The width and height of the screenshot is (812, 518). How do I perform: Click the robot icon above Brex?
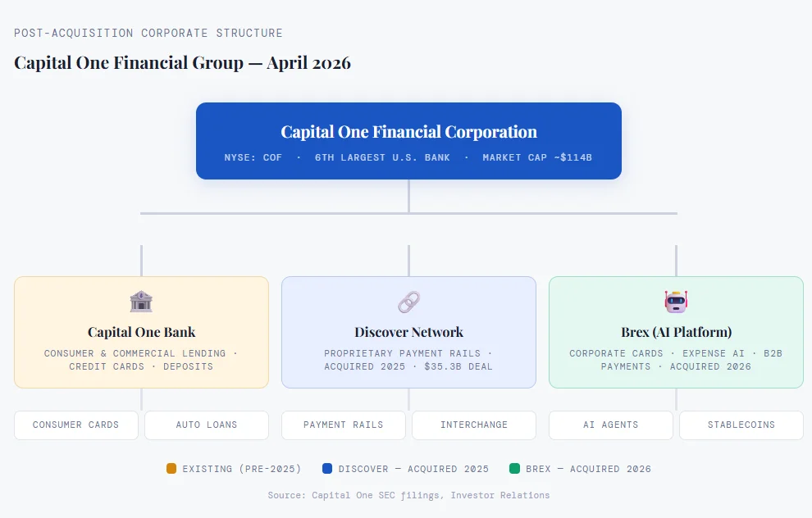676,302
